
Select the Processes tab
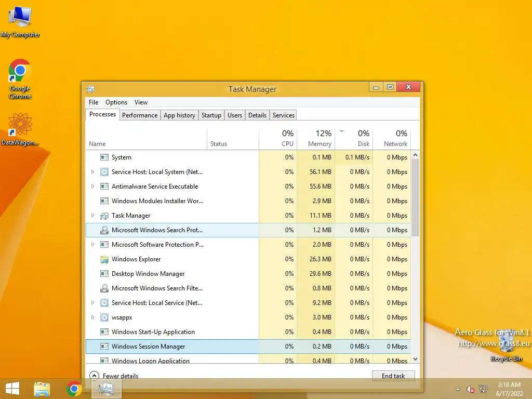click(x=102, y=114)
